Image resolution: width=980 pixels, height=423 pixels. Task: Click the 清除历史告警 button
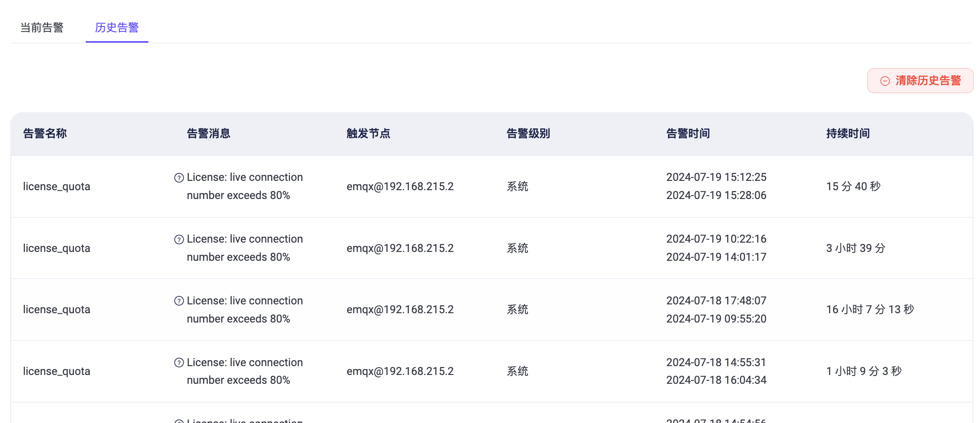[x=920, y=80]
